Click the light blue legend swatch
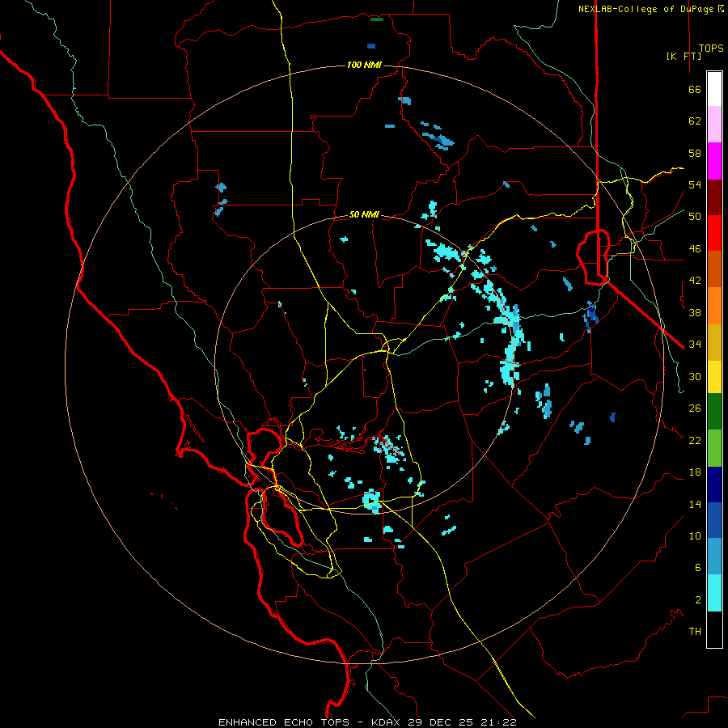 [714, 556]
